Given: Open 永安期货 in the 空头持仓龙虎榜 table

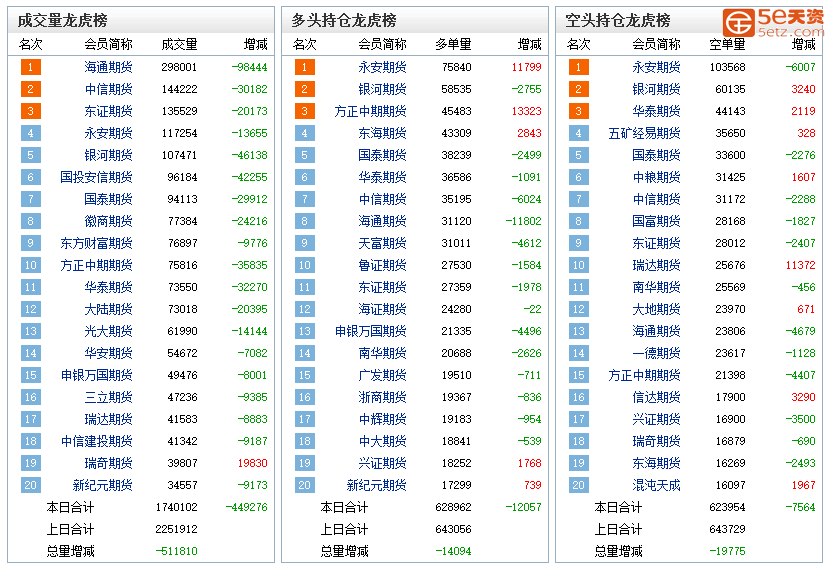Looking at the screenshot, I should [656, 67].
